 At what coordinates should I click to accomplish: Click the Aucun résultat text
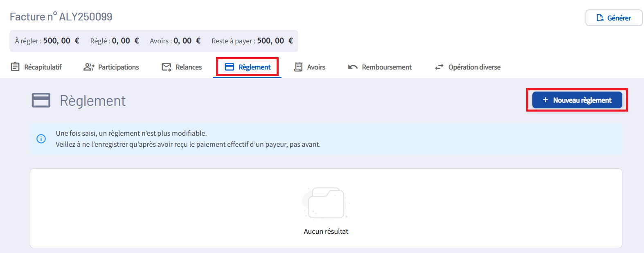click(x=326, y=231)
